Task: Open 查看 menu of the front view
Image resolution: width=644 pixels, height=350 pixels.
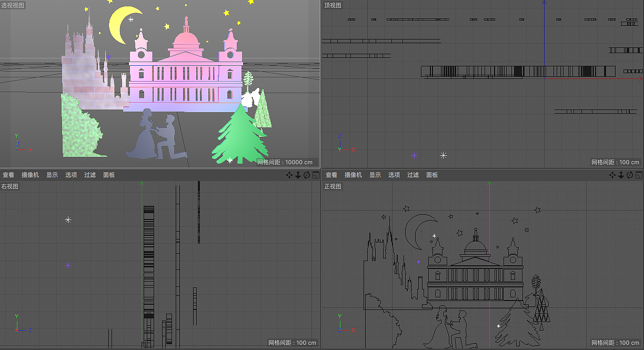Action: click(x=331, y=175)
